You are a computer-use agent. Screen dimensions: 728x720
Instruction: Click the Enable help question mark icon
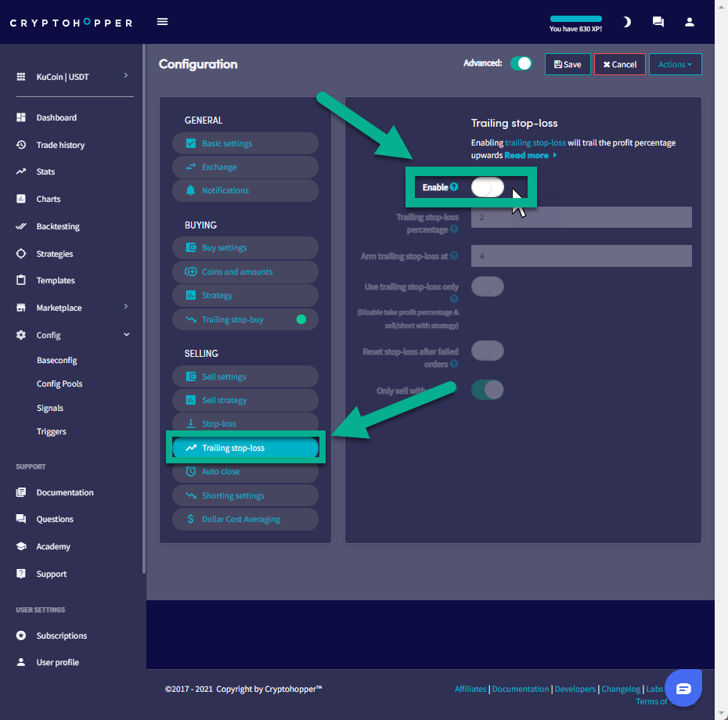click(x=454, y=187)
